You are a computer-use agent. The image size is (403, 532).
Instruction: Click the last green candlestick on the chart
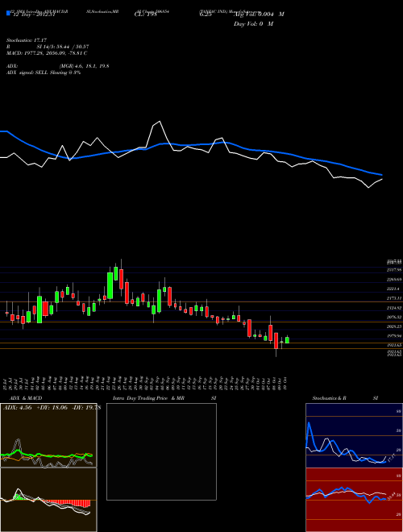pos(287,340)
